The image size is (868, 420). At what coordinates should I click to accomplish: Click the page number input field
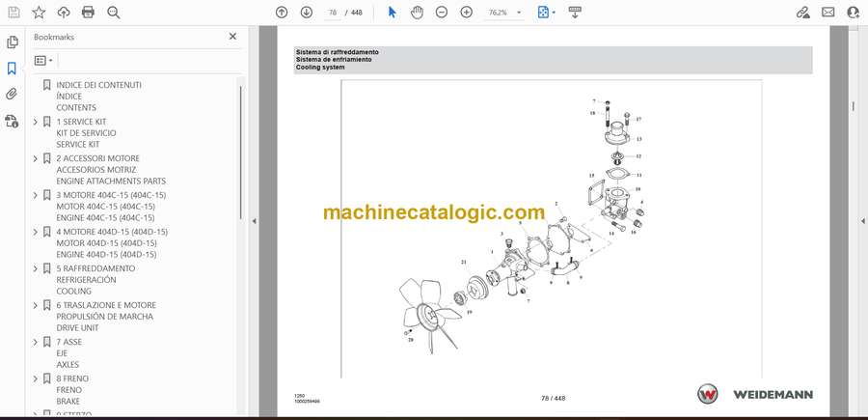[x=332, y=13]
